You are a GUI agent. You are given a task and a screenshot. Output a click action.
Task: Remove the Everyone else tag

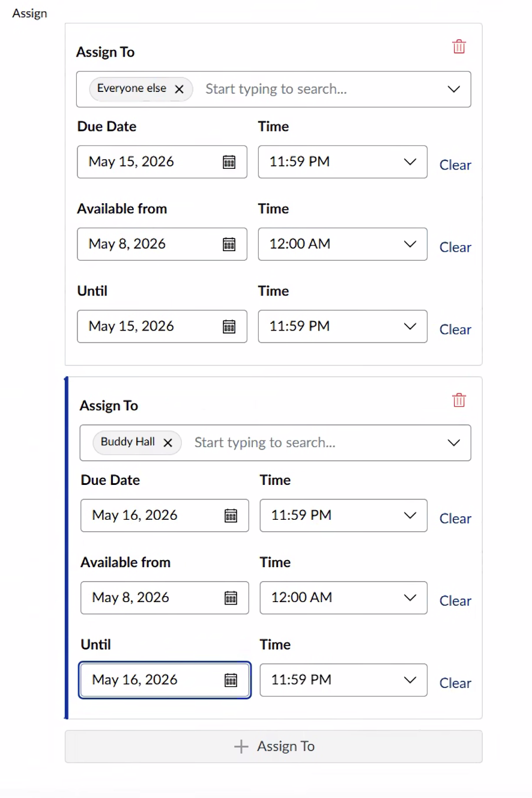pyautogui.click(x=179, y=89)
